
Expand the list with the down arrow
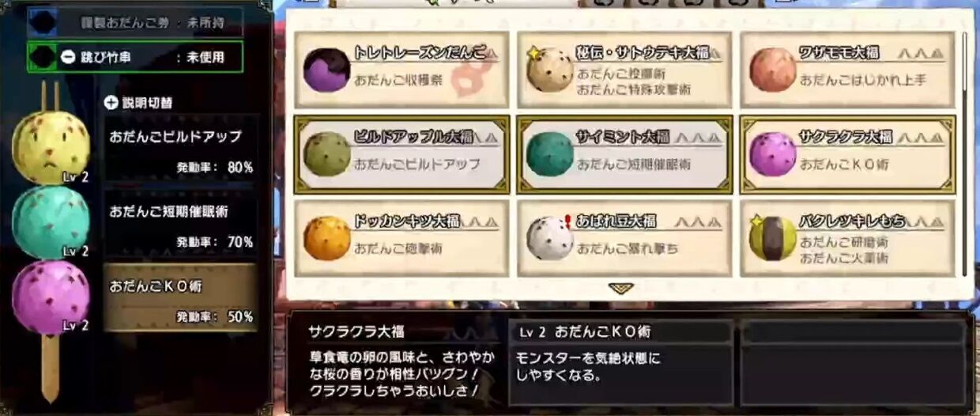click(x=621, y=289)
